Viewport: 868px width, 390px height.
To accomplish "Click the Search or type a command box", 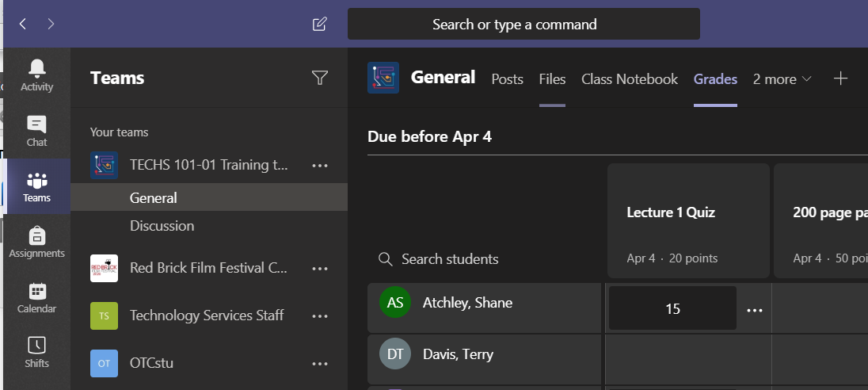I will point(523,24).
